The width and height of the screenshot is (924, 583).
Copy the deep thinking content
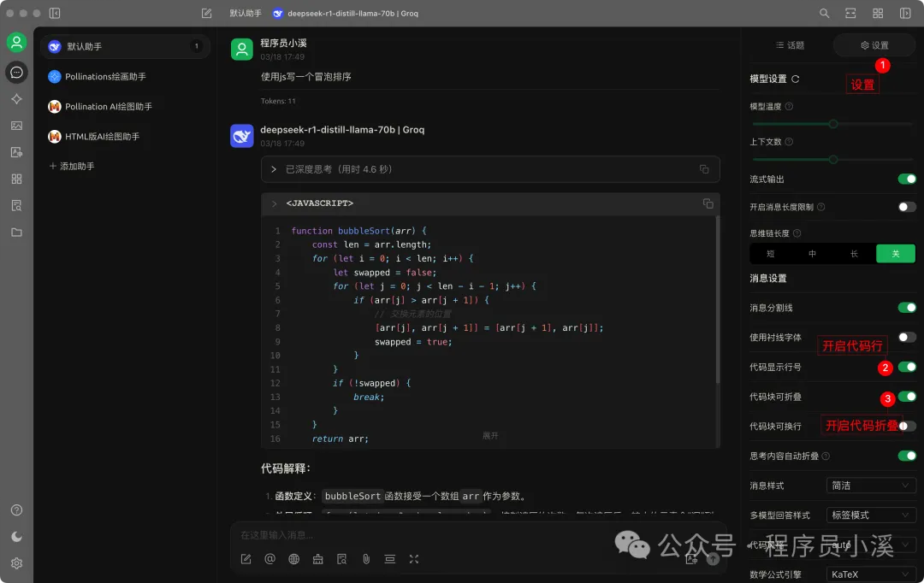pos(704,169)
